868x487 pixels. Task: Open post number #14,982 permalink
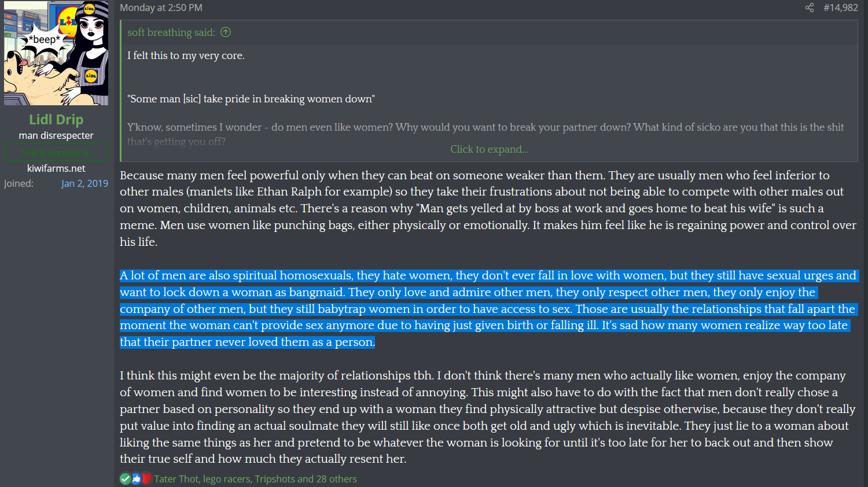[x=840, y=8]
